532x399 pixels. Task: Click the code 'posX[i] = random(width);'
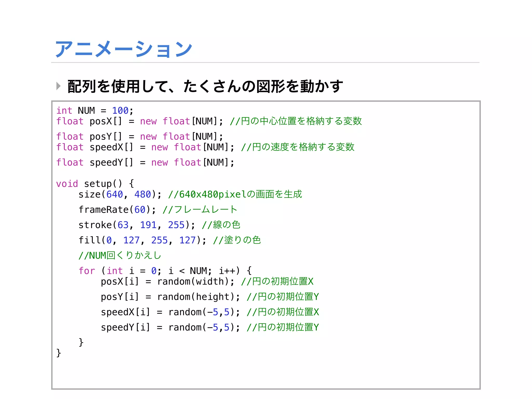(168, 282)
